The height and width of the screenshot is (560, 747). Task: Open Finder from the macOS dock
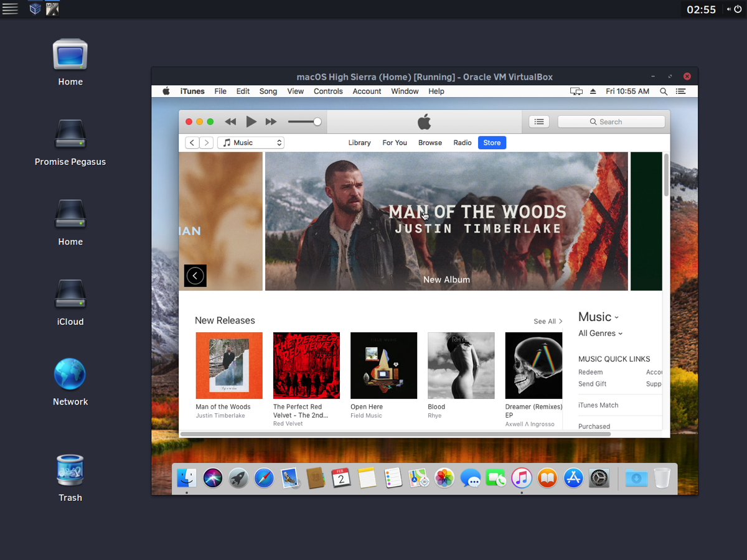click(187, 478)
